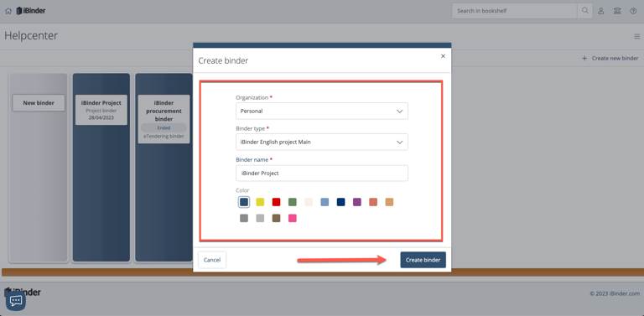Open the user profile icon

tap(601, 11)
